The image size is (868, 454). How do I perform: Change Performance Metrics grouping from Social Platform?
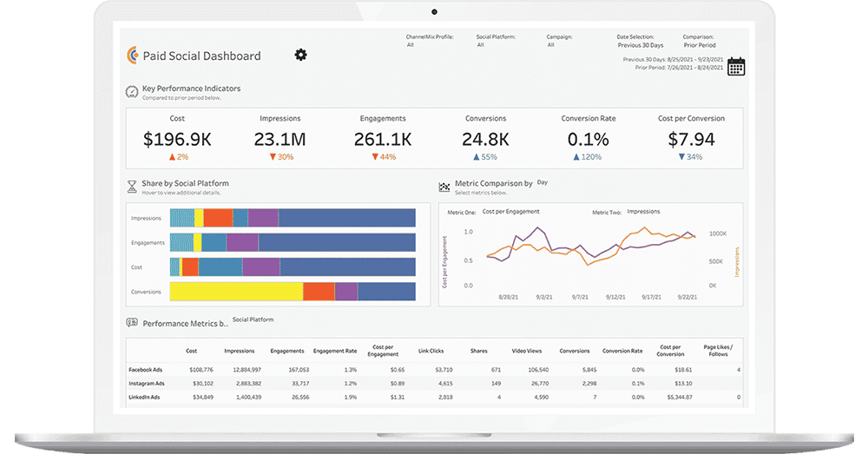(x=253, y=319)
